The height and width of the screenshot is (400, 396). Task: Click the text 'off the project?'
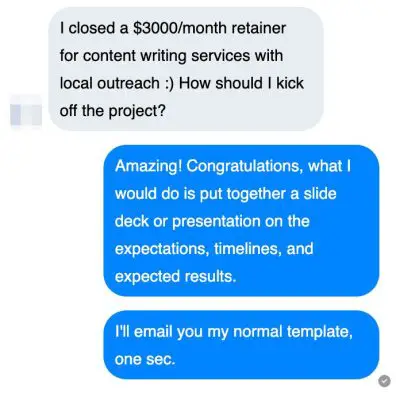pos(113,111)
